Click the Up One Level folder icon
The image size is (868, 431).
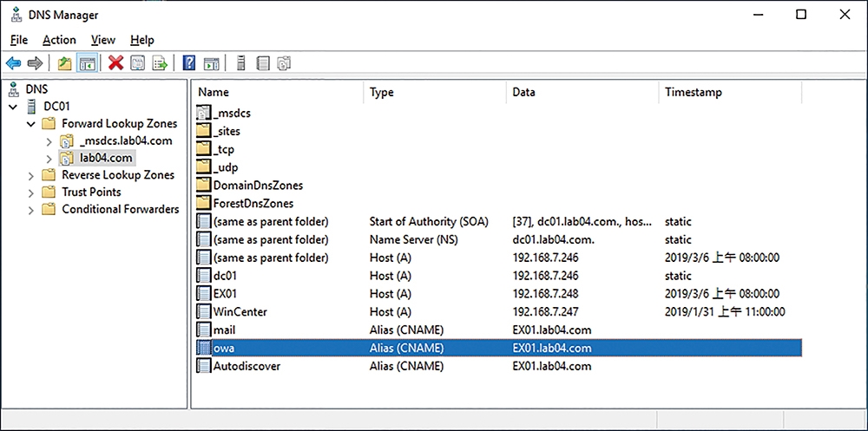(65, 63)
